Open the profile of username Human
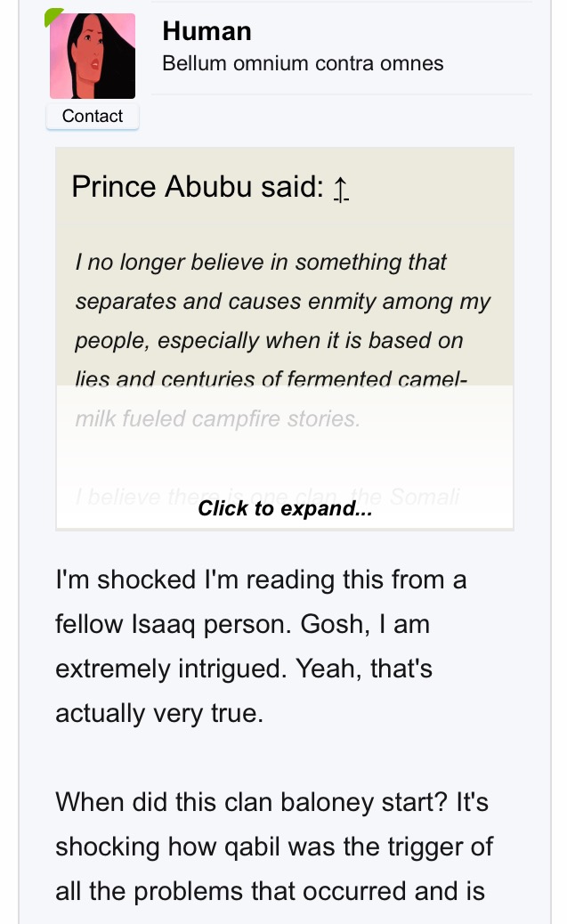The width and height of the screenshot is (567, 924). point(207,31)
